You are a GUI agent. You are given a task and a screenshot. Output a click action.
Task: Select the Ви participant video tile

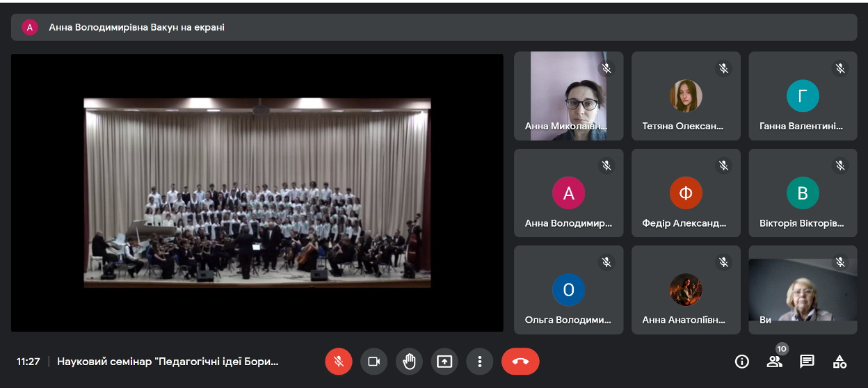(803, 290)
